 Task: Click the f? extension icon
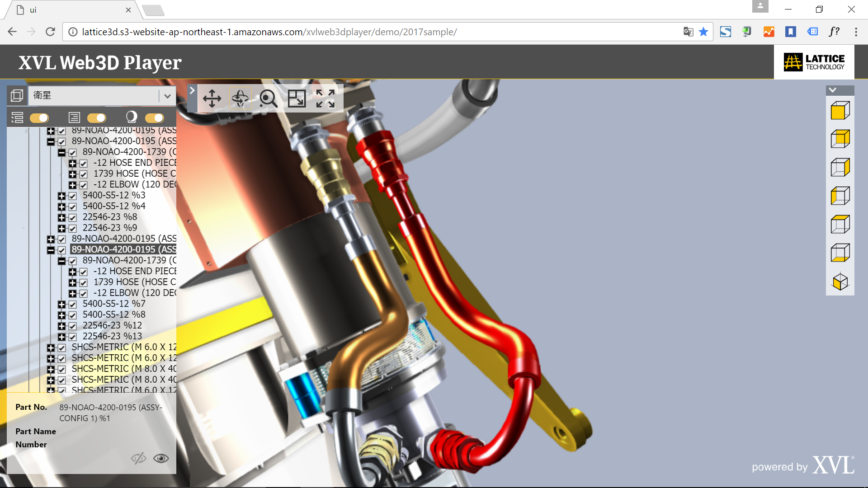[835, 32]
